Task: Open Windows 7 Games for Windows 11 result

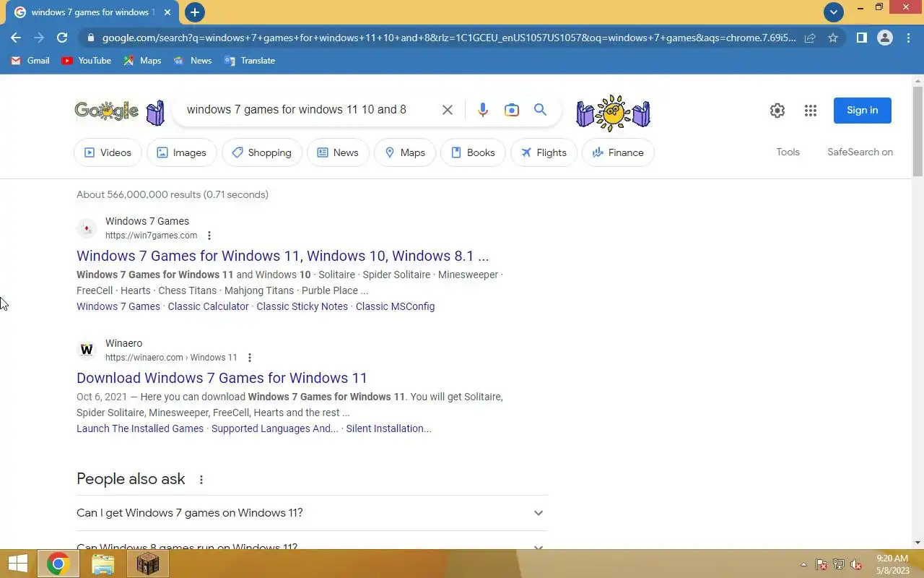Action: click(282, 256)
